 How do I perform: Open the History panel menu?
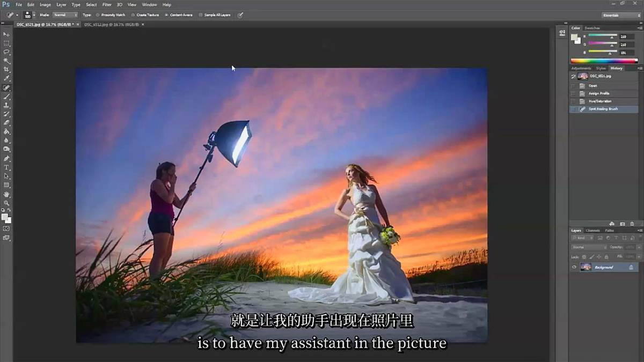639,68
